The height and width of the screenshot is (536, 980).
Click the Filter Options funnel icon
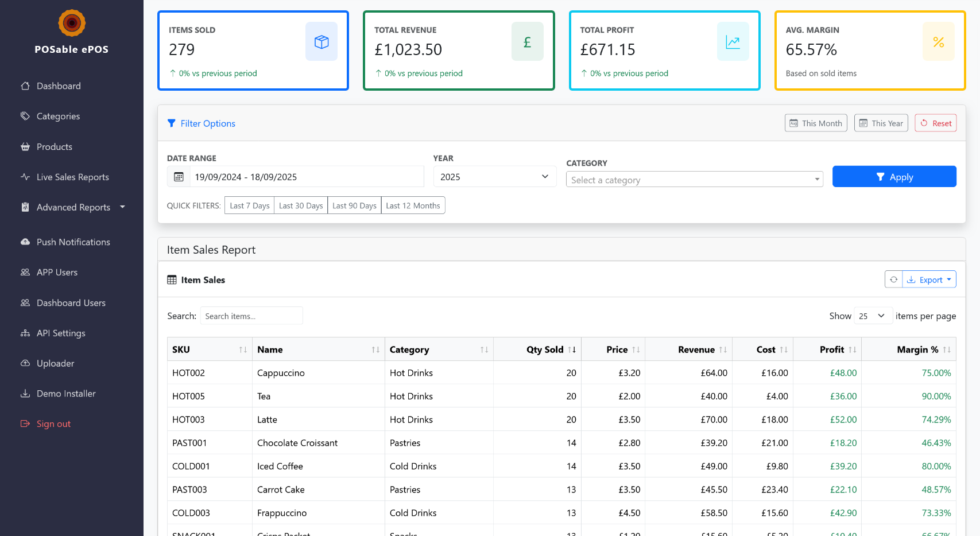(171, 123)
